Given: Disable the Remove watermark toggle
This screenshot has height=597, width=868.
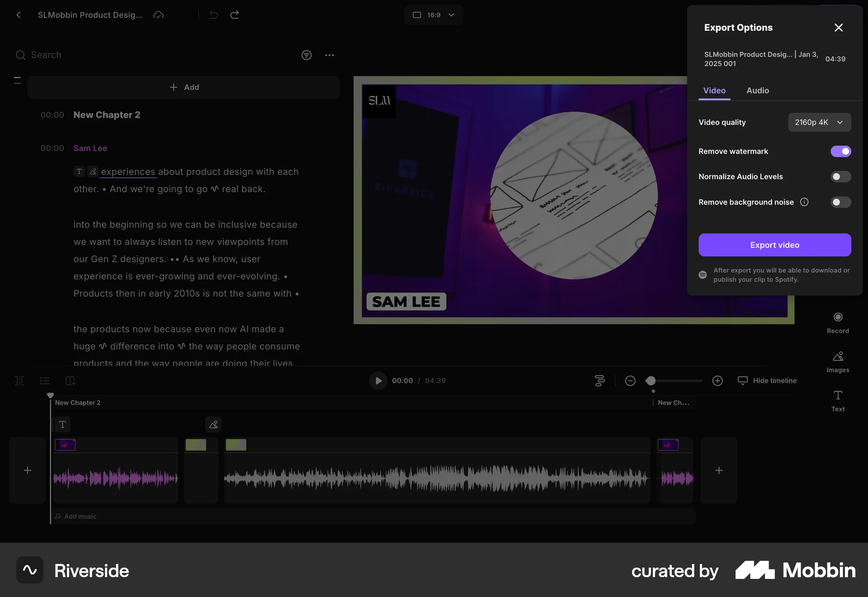Looking at the screenshot, I should pyautogui.click(x=841, y=151).
